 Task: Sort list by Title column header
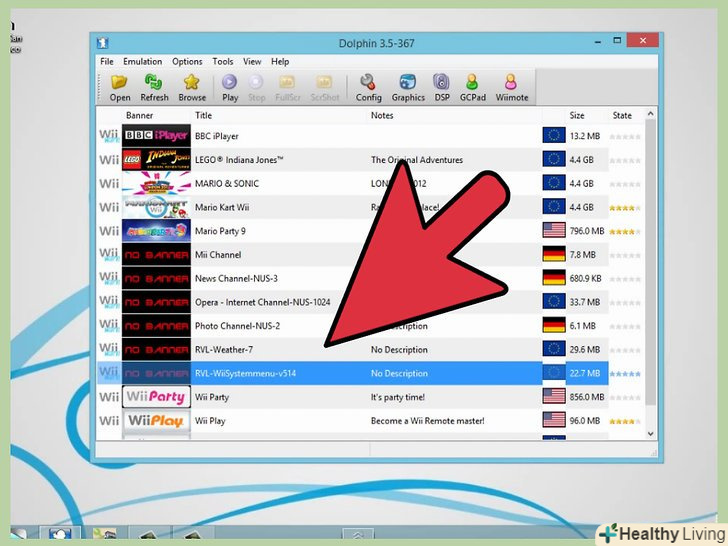tap(203, 115)
